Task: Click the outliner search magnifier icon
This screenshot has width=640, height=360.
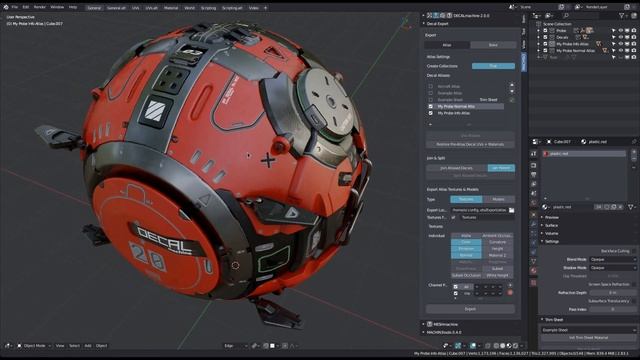Action: click(566, 16)
